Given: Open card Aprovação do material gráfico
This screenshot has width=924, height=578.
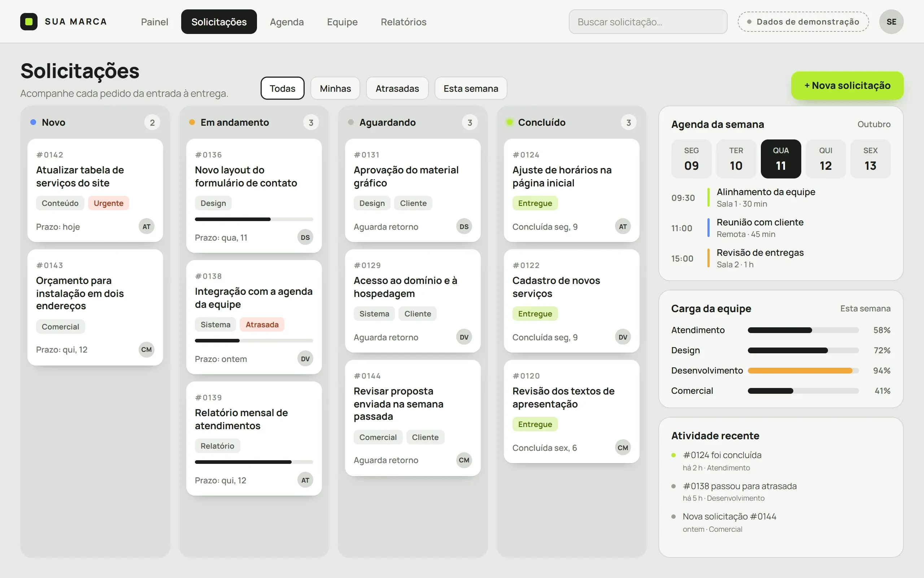Looking at the screenshot, I should [x=413, y=190].
